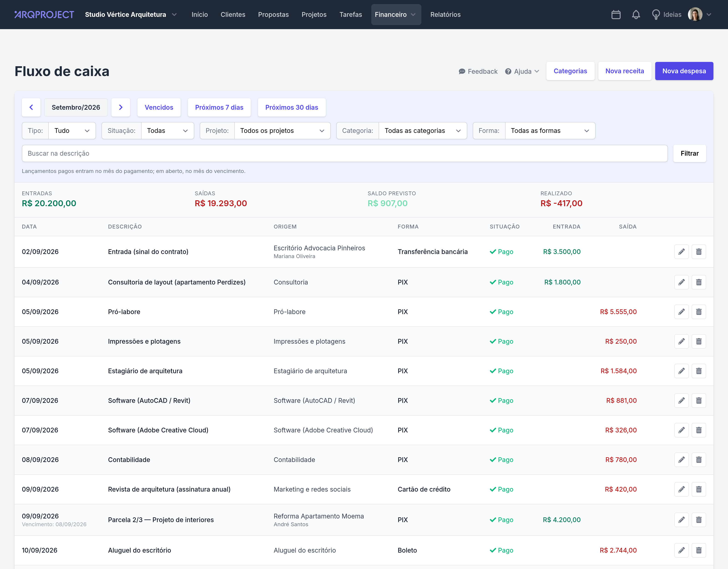Expand the Studio Vértice Arquitetura switcher
This screenshot has height=569, width=728.
[x=131, y=15]
